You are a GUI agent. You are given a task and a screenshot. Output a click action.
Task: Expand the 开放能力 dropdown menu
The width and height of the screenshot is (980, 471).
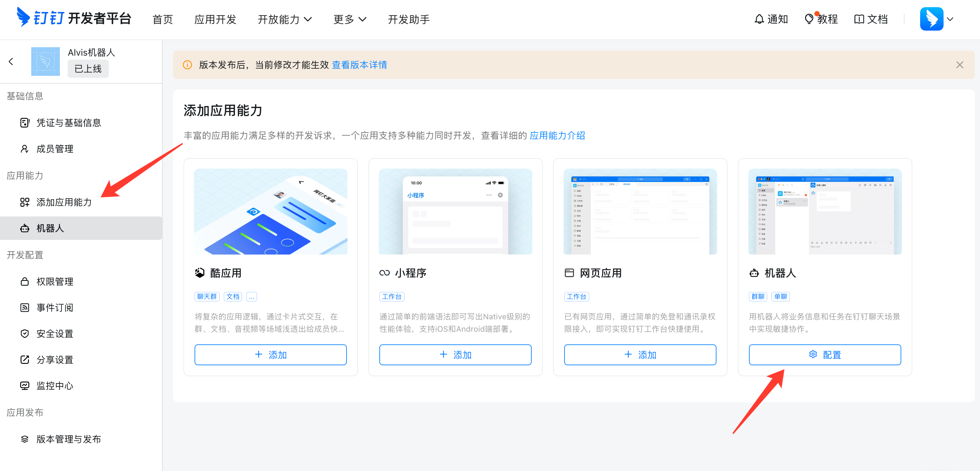pyautogui.click(x=285, y=20)
